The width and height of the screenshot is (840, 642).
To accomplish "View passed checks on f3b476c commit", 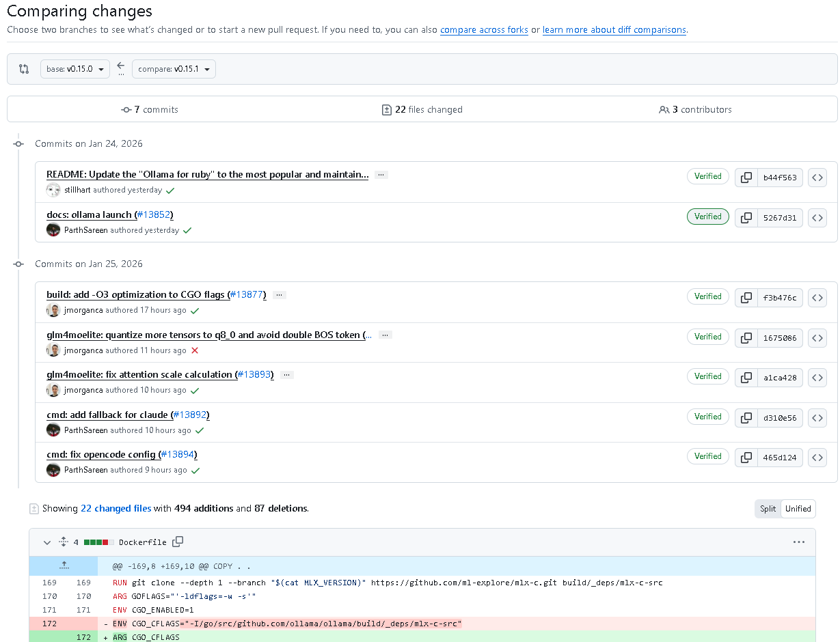I will click(195, 310).
